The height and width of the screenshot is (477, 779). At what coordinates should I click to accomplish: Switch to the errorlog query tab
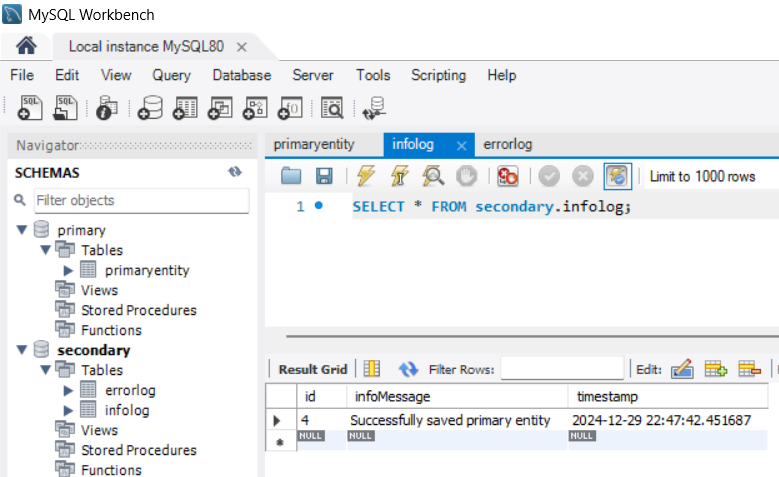pyautogui.click(x=508, y=145)
